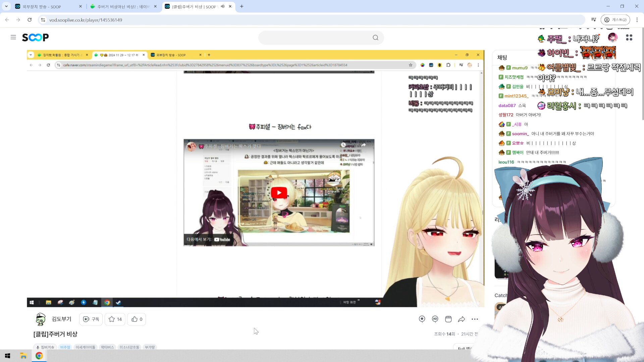The image size is (644, 362).
Task: Click the star balloon gift icon
Action: point(422,319)
